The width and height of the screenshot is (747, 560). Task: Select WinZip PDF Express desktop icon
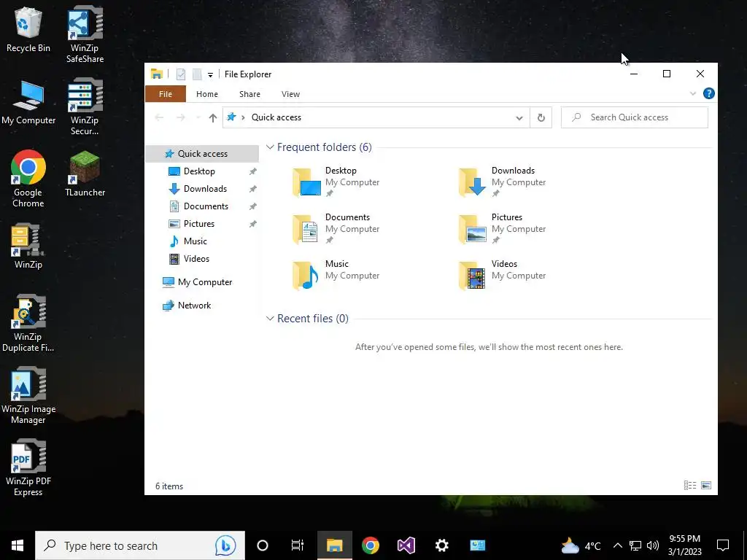tap(28, 467)
